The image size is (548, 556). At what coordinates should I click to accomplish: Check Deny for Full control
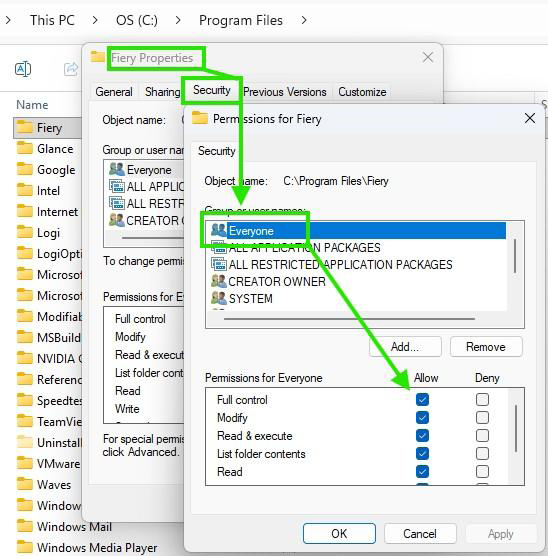(x=482, y=400)
